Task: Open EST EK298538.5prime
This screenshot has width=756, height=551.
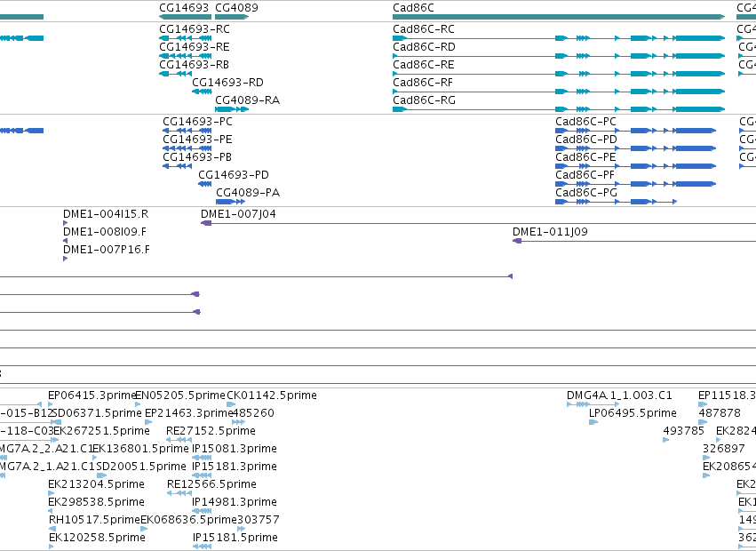Action: click(x=97, y=502)
